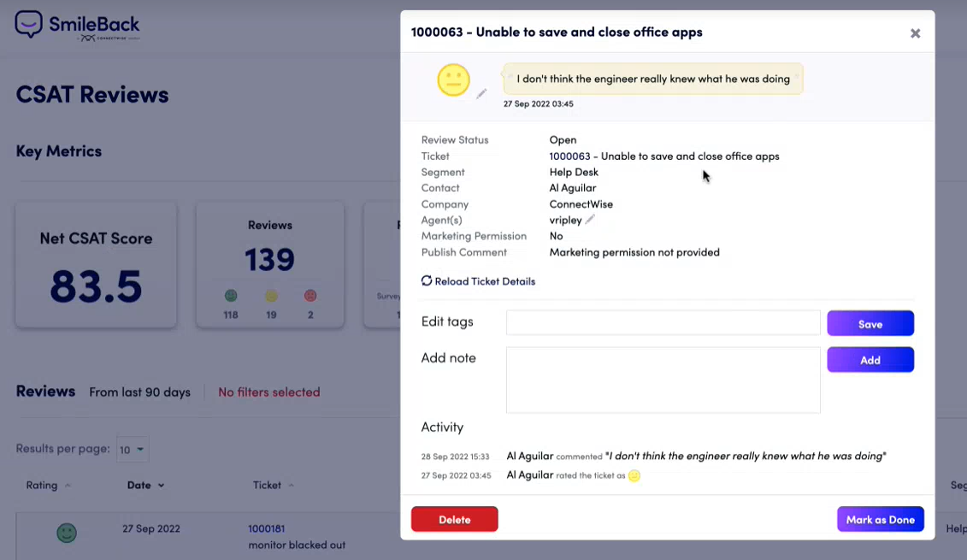
Task: Click the yellow neutral face in Reviews card
Action: 271,296
